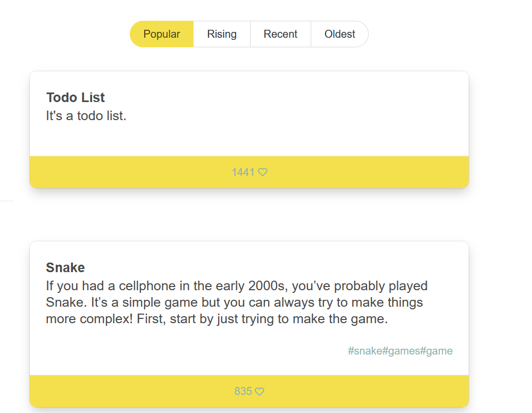Screen dimensions: 532x413
Task: Select the #game tag at the end
Action: pos(436,351)
